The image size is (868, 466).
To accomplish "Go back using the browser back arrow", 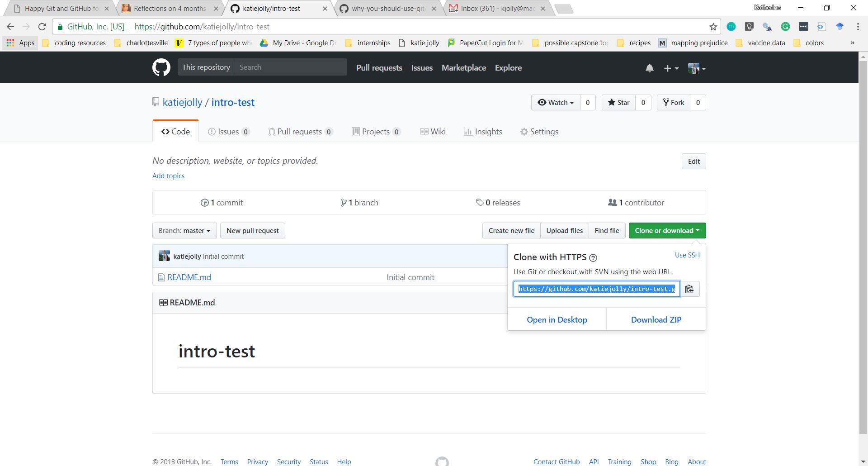I will (10, 27).
